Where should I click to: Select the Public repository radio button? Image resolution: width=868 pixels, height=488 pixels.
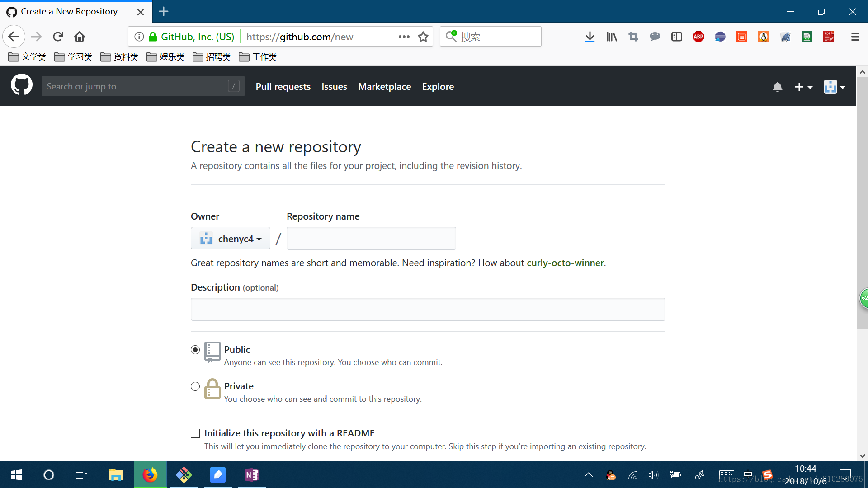coord(195,350)
